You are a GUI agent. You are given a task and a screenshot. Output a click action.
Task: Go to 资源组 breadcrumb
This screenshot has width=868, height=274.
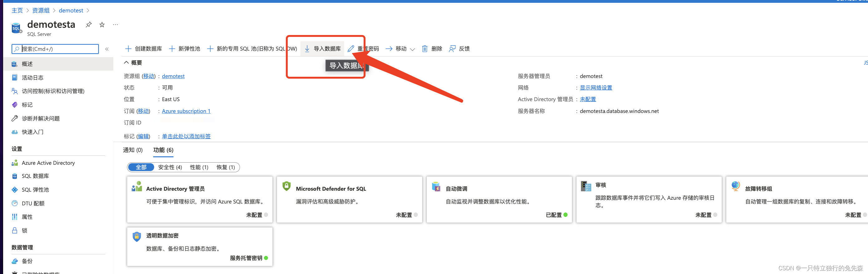[x=41, y=10]
